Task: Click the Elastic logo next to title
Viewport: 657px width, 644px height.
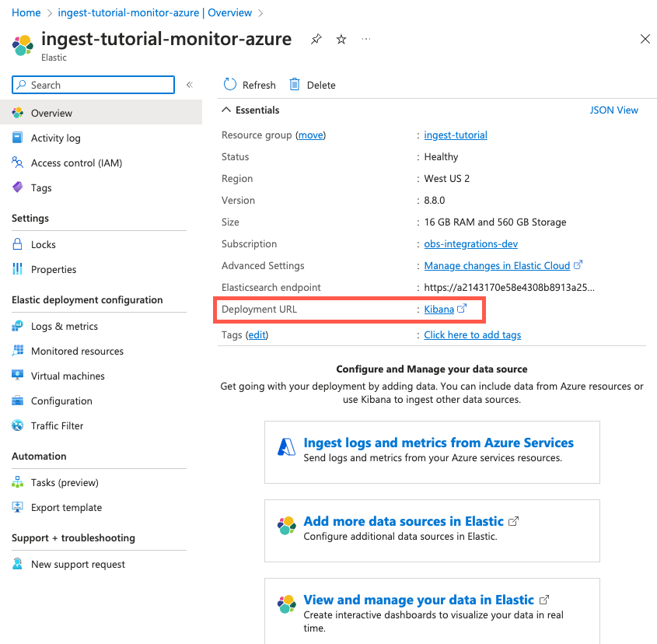Action: tap(22, 45)
